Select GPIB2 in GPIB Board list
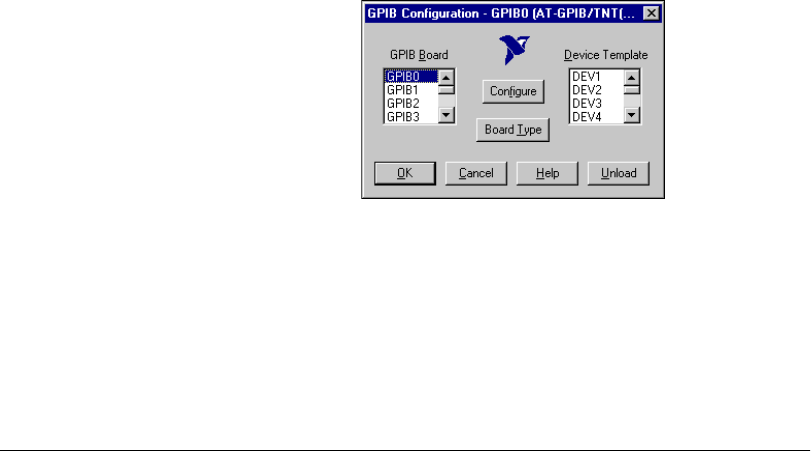This screenshot has height=451, width=811. [x=411, y=103]
